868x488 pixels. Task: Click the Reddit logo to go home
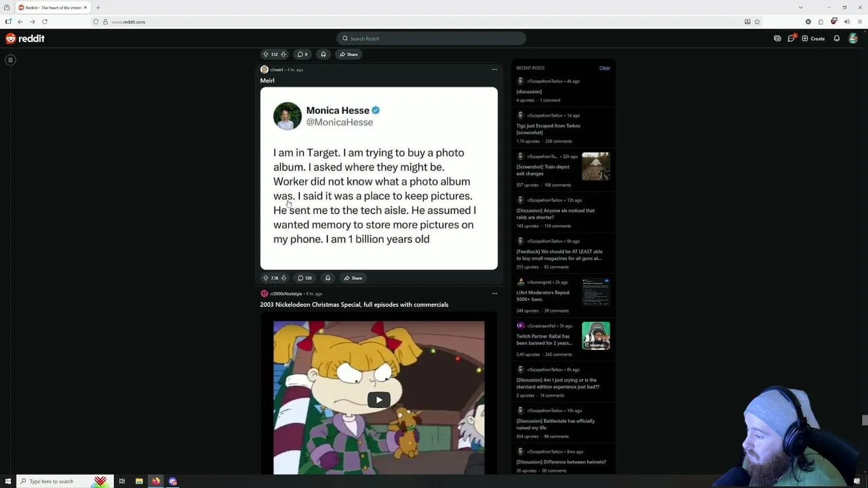tap(25, 39)
